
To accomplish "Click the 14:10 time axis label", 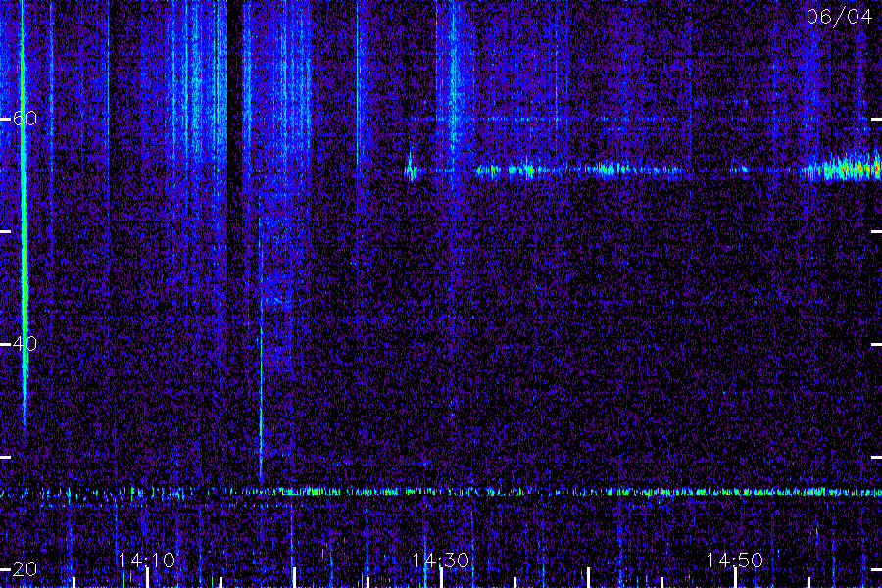I will (147, 560).
